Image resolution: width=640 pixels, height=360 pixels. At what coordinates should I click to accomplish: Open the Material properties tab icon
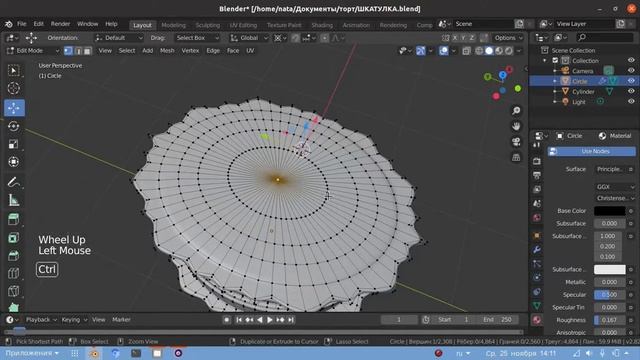coord(537,320)
